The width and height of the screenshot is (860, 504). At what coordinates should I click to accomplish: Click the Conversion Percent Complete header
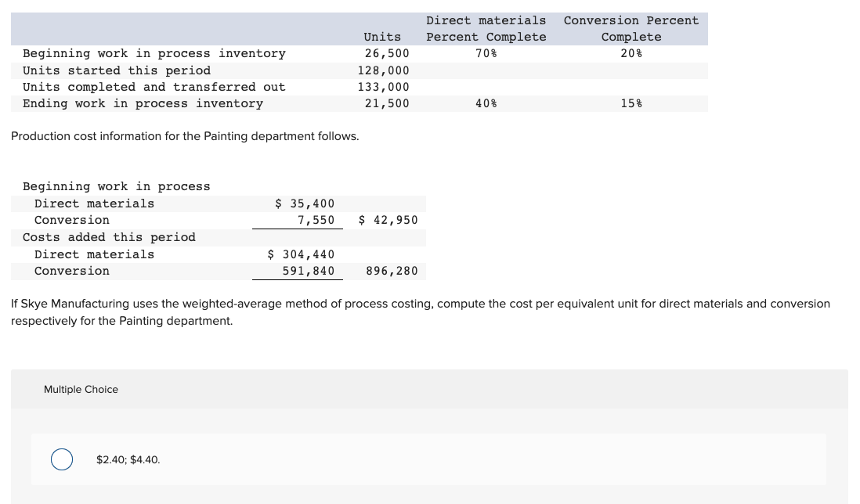pyautogui.click(x=631, y=29)
